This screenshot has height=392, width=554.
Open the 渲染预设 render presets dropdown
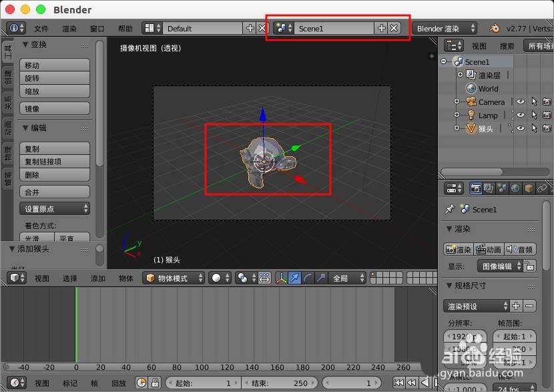pyautogui.click(x=475, y=306)
